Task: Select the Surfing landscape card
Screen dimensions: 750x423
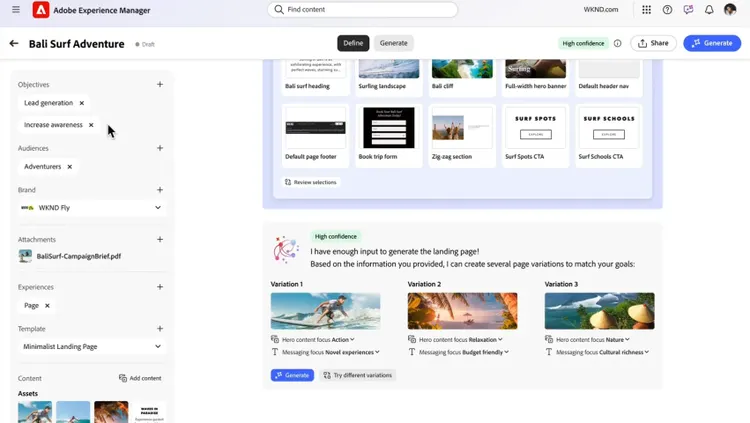Action: pyautogui.click(x=389, y=77)
